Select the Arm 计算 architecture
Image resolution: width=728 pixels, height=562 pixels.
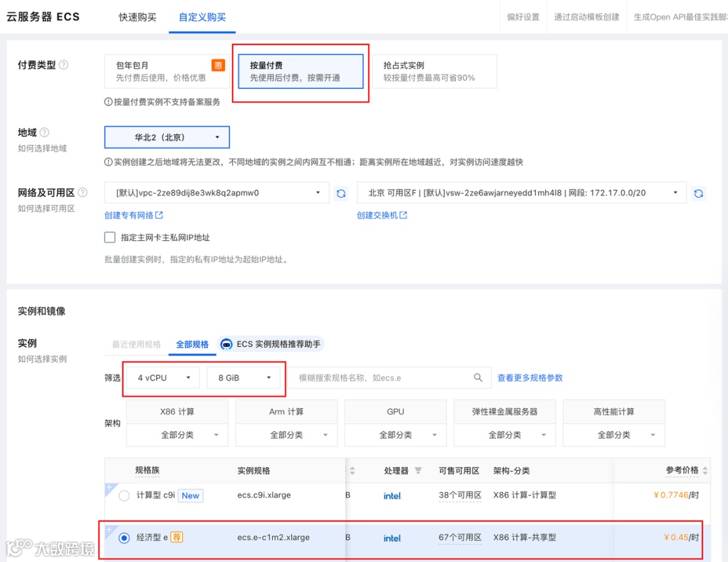pyautogui.click(x=286, y=412)
